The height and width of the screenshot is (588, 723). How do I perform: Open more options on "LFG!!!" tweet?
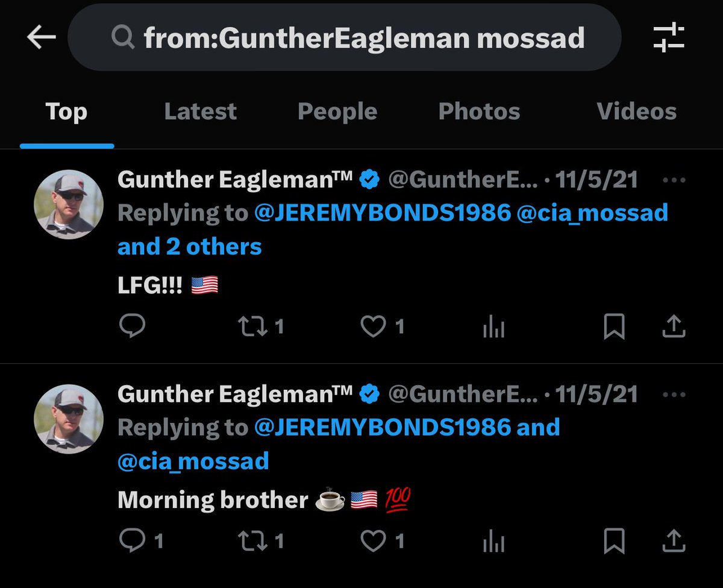[674, 180]
